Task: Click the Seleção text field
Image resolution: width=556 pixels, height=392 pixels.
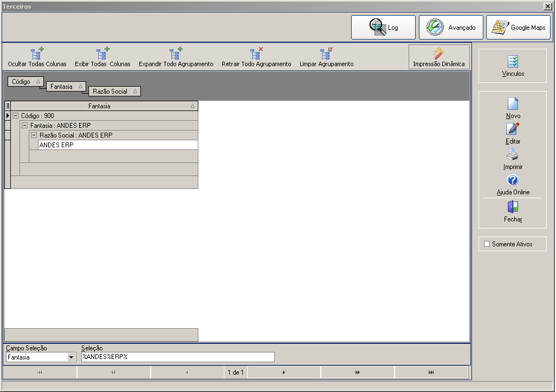Action: pos(178,357)
